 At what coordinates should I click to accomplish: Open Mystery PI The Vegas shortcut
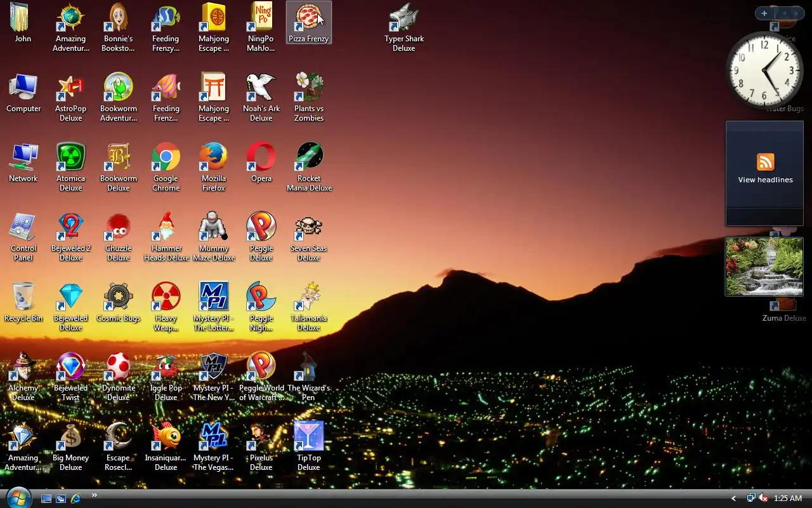point(214,446)
